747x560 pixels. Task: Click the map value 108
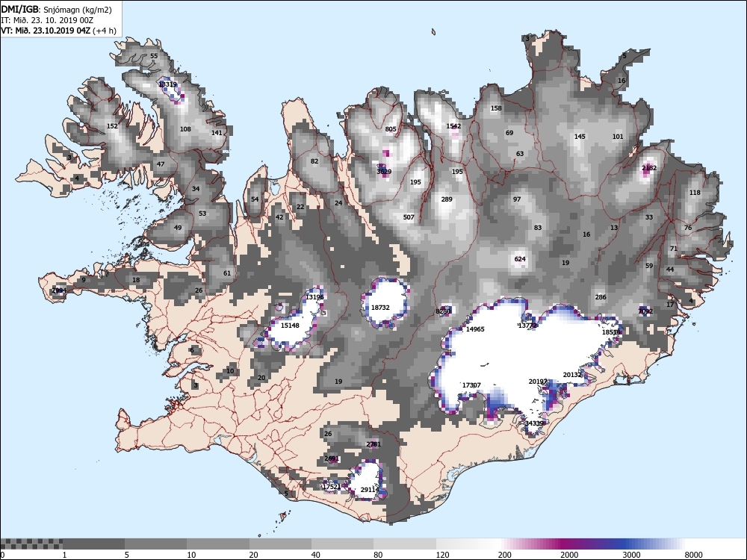[185, 129]
